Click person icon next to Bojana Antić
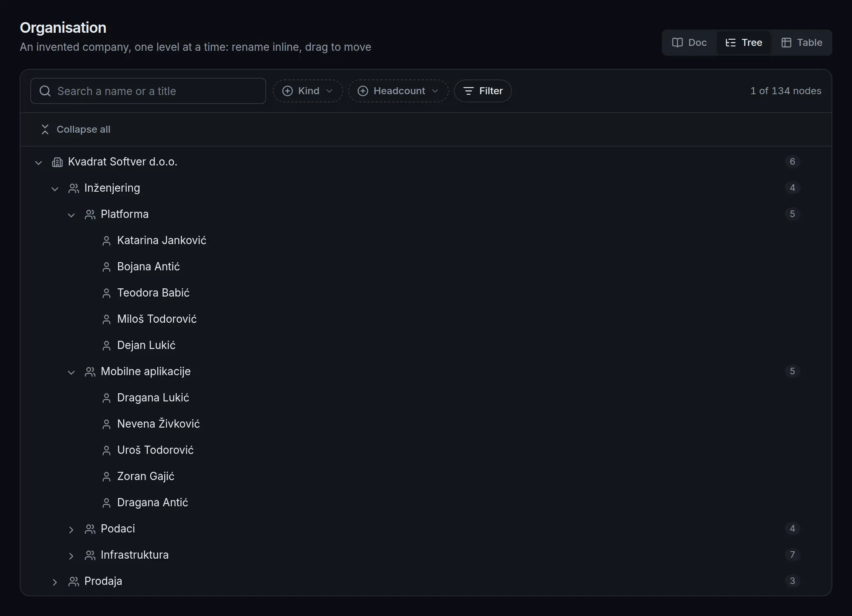852x616 pixels. click(106, 267)
